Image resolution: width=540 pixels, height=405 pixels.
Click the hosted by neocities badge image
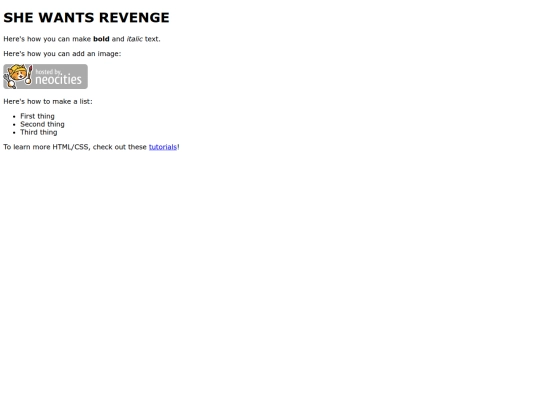coord(45,76)
